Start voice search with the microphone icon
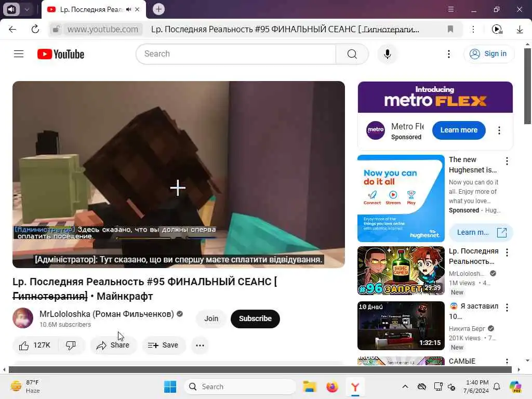Screen dimensions: 532x399 click(x=388, y=54)
